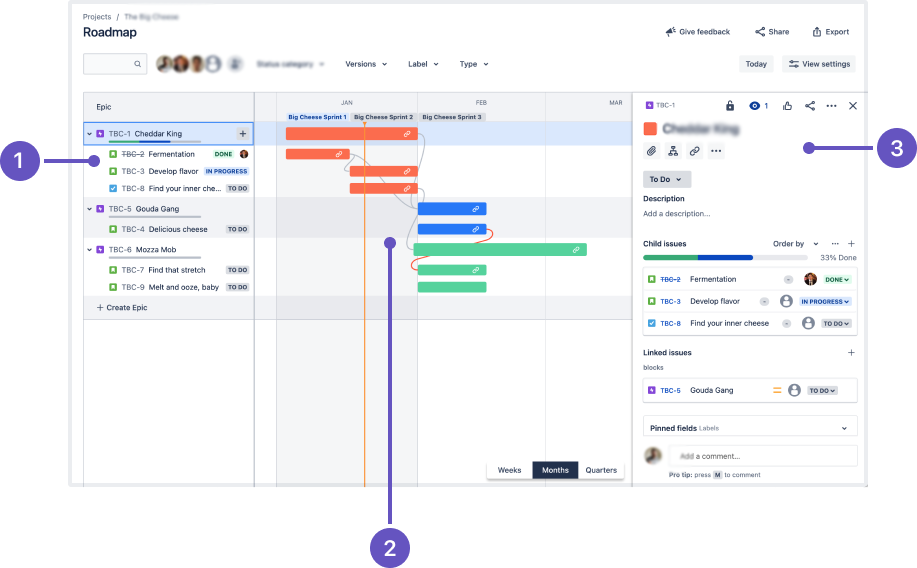
Task: Jump to Today on the timeline
Action: click(756, 64)
